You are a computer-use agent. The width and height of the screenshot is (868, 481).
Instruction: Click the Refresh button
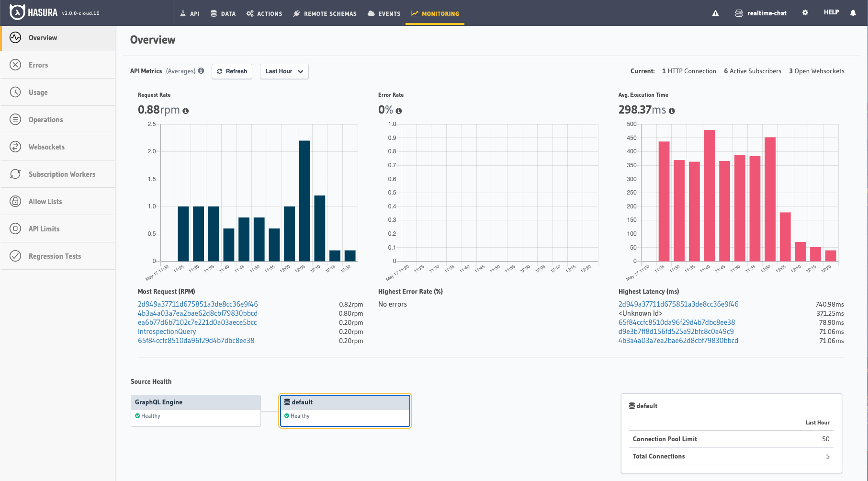pyautogui.click(x=232, y=71)
